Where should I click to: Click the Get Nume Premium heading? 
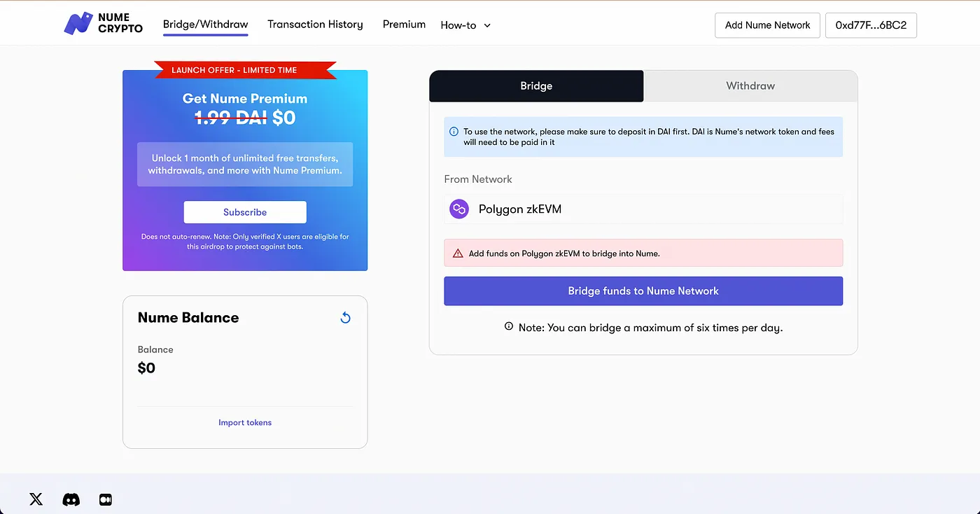tap(245, 99)
